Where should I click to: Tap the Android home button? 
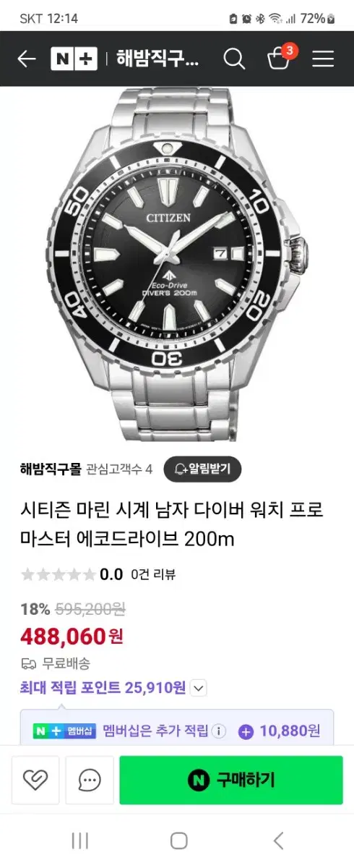tap(178, 841)
